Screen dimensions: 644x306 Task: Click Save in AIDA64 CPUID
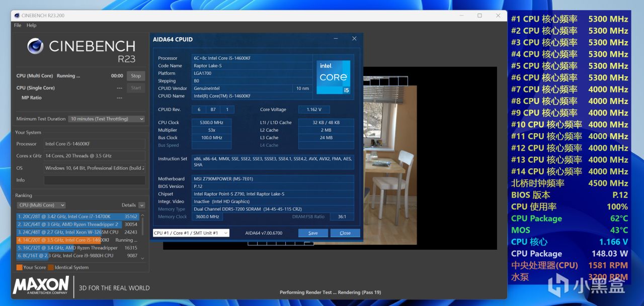[313, 233]
